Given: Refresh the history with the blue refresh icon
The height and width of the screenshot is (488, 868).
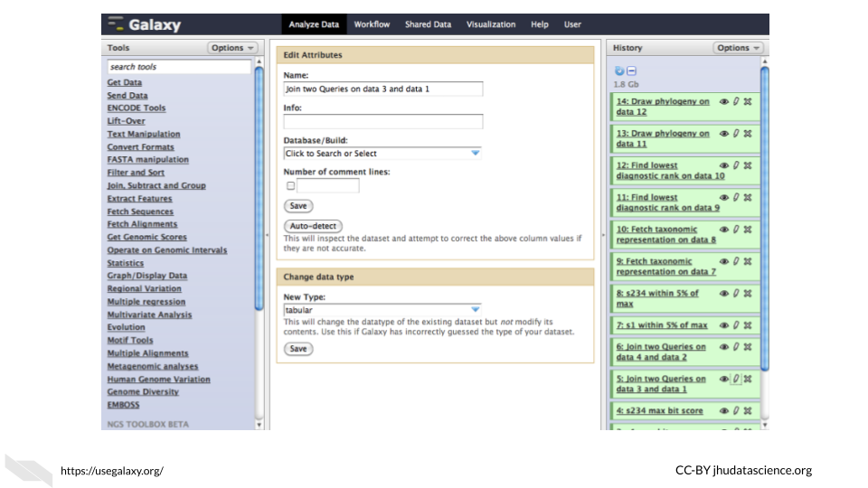Looking at the screenshot, I should pos(618,70).
